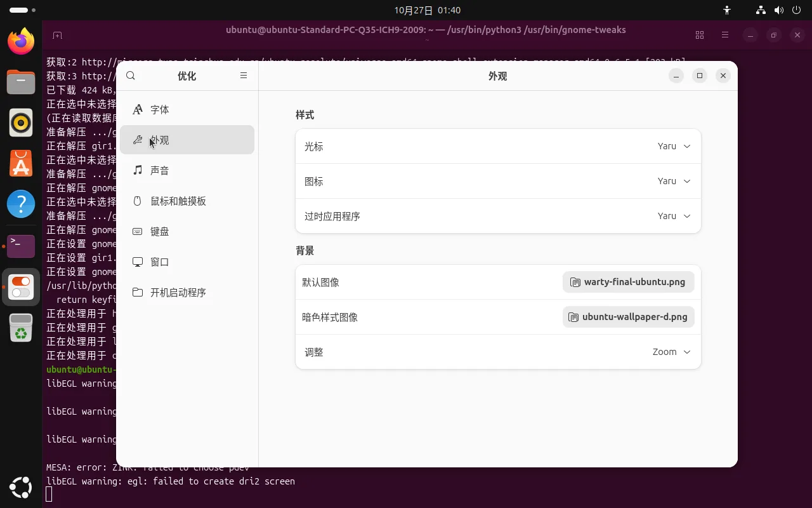Select 窗口 in the sidebar
The width and height of the screenshot is (812, 508).
click(x=187, y=262)
